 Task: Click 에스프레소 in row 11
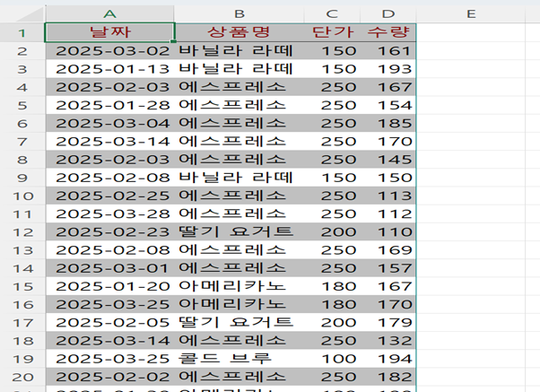coord(240,213)
